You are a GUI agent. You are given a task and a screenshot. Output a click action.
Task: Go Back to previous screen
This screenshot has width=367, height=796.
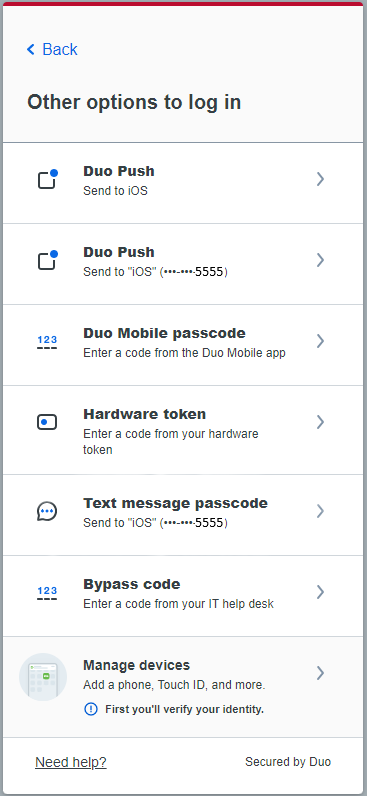[x=52, y=49]
